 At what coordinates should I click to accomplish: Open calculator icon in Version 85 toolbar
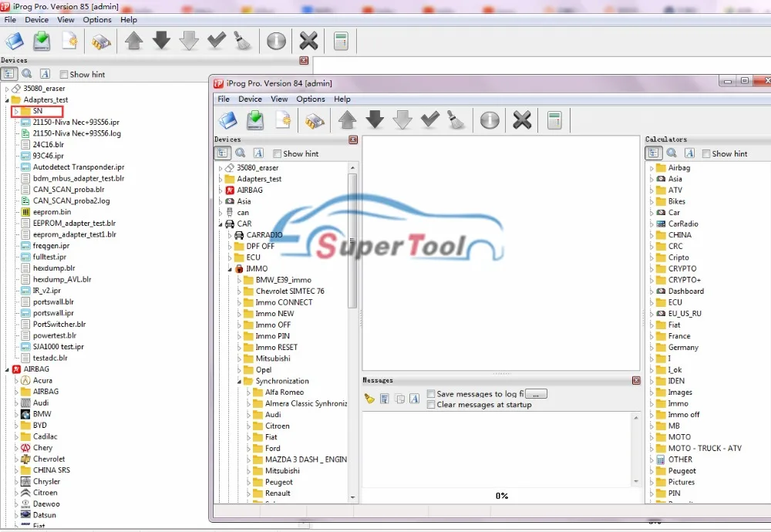[341, 41]
